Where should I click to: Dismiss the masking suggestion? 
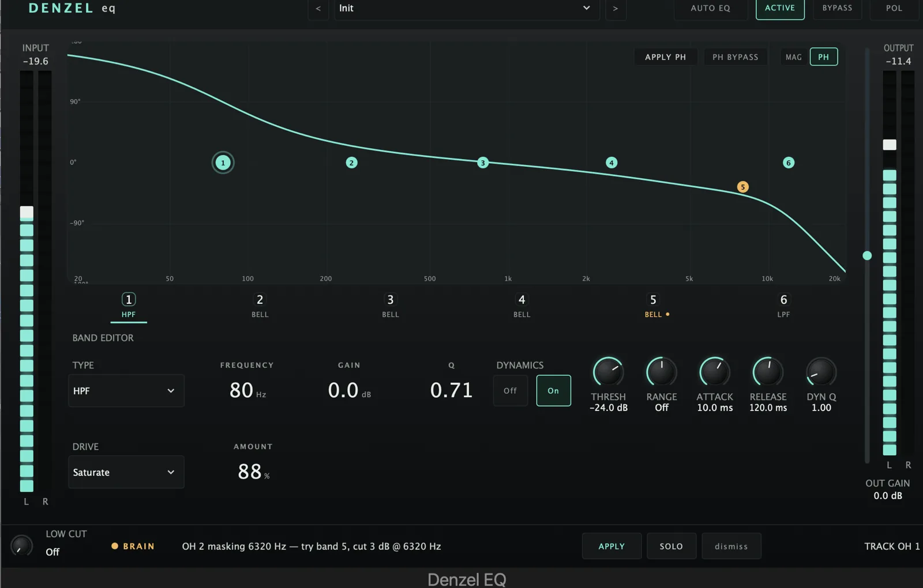[731, 546]
